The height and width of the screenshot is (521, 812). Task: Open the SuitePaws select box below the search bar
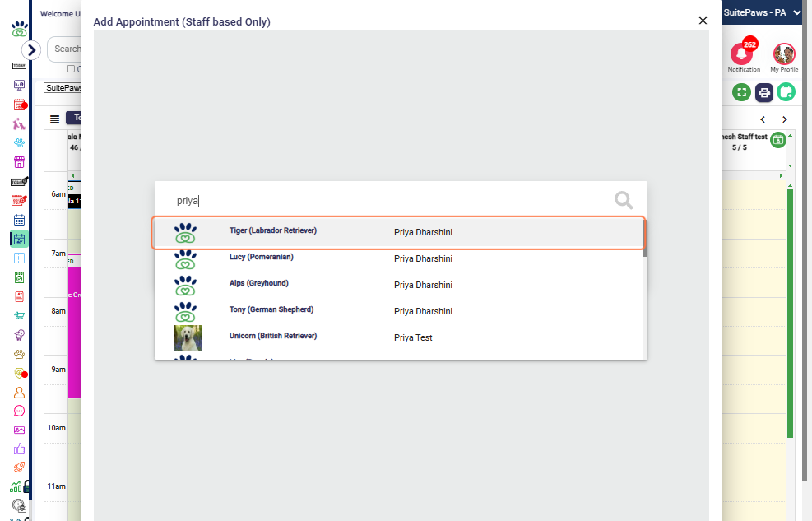(63, 88)
